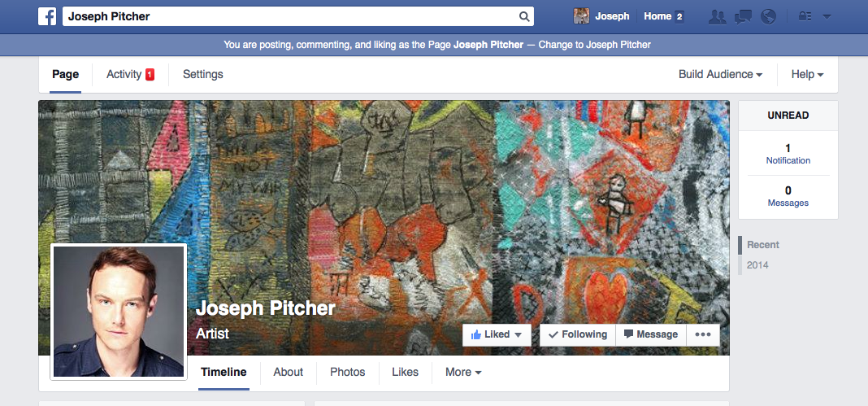This screenshot has width=868, height=406.
Task: Open the privacy shortcuts lock icon
Action: [x=805, y=16]
